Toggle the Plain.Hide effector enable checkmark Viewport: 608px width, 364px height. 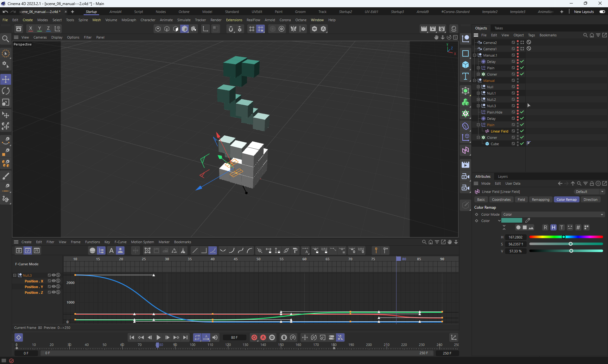pos(522,112)
